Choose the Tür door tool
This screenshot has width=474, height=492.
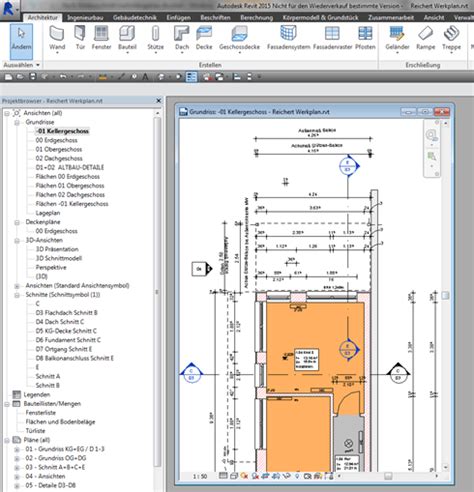[80, 39]
